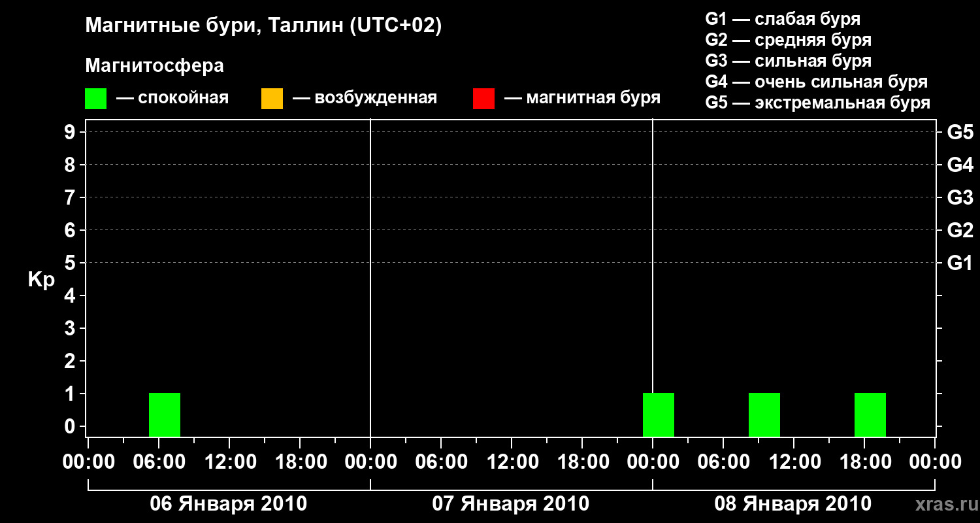Image resolution: width=980 pixels, height=523 pixels.
Task: Click the right-axis 'G1' label
Action: [960, 263]
